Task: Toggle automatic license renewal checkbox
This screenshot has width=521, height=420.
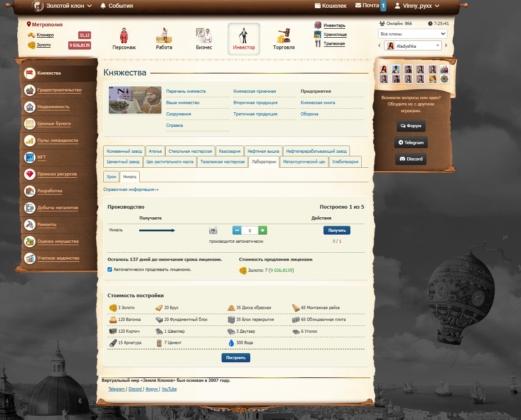Action: coord(110,270)
